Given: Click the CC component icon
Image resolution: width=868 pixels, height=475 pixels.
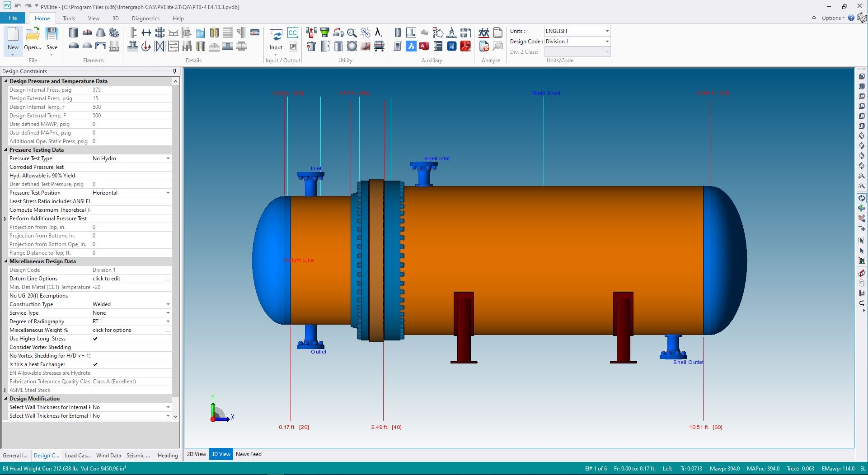Looking at the screenshot, I should 292,33.
